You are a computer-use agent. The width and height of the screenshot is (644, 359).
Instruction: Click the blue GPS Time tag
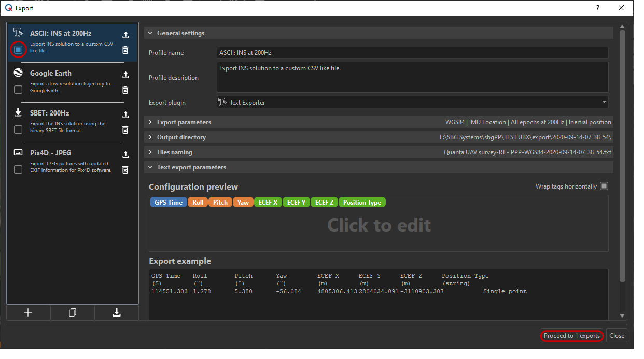point(169,203)
